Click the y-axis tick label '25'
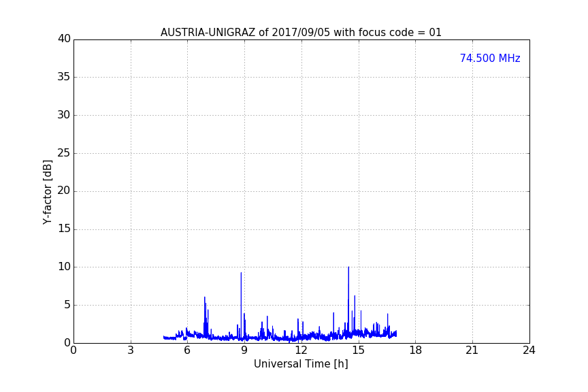The height and width of the screenshot is (392, 588). [64, 153]
